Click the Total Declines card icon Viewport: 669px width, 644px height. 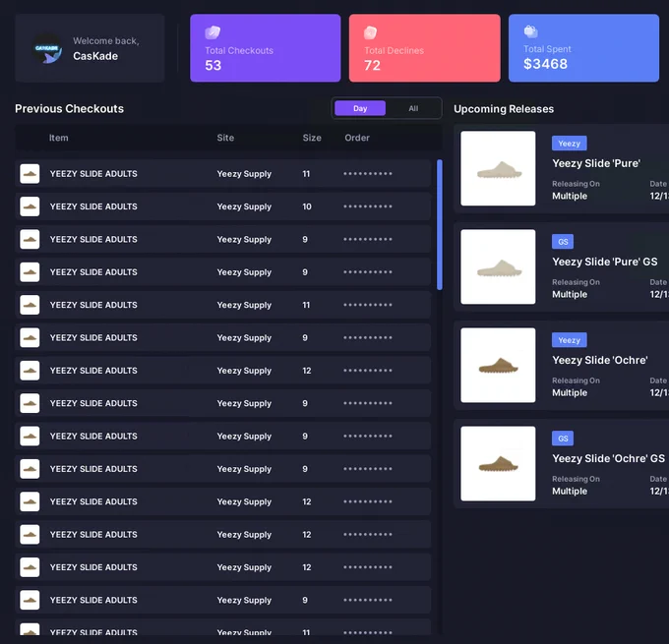click(x=370, y=32)
